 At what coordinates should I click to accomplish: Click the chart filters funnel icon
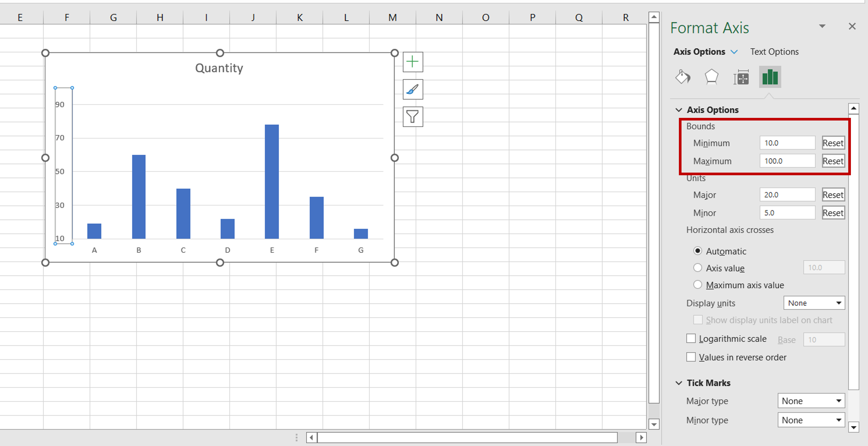point(413,116)
